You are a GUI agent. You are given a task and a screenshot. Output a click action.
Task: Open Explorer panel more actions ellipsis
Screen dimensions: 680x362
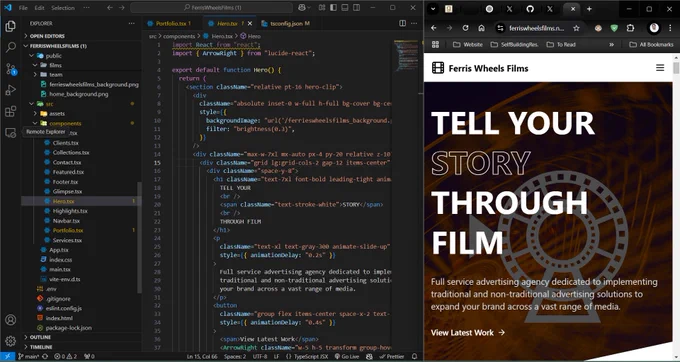click(131, 23)
